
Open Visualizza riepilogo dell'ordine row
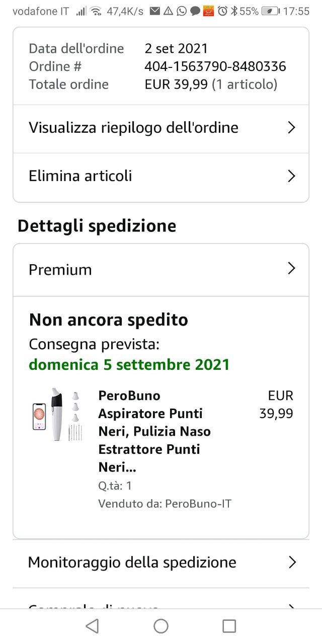coord(133,128)
